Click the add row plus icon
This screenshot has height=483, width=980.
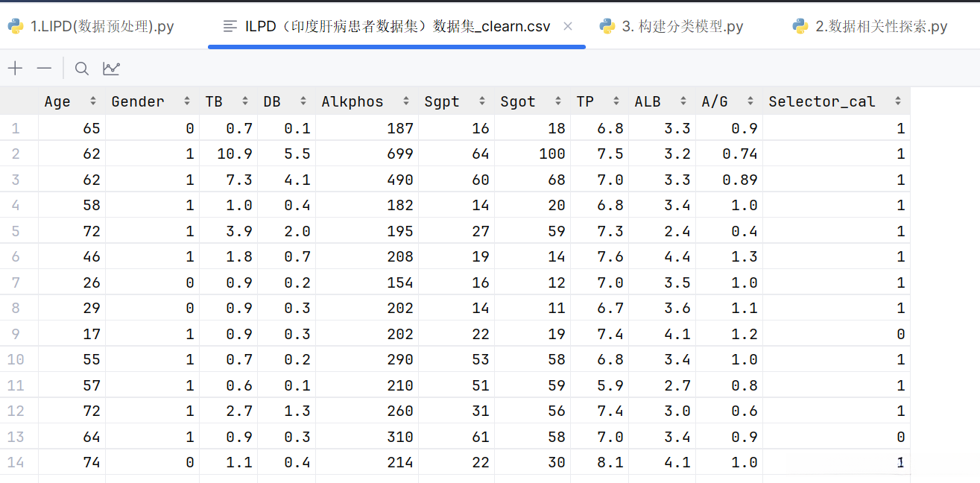pyautogui.click(x=16, y=69)
